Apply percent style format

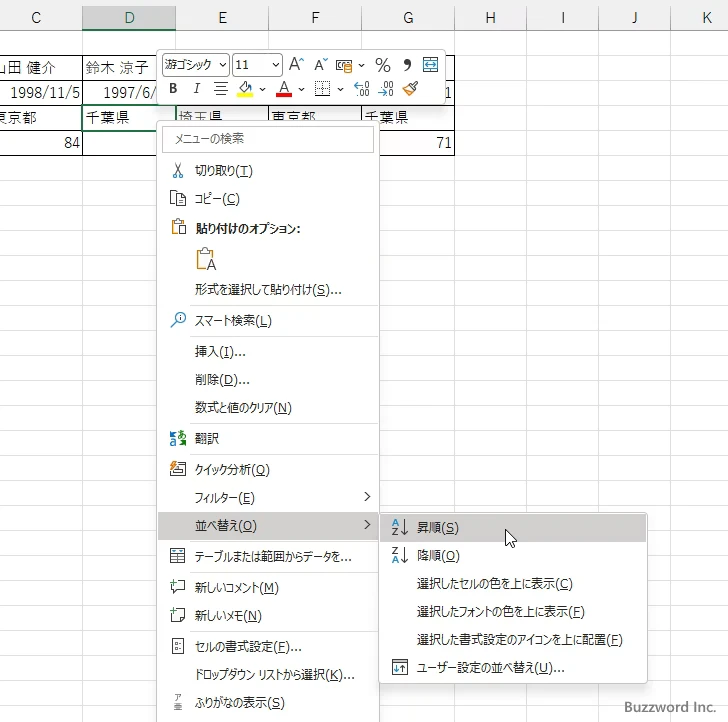coord(382,65)
